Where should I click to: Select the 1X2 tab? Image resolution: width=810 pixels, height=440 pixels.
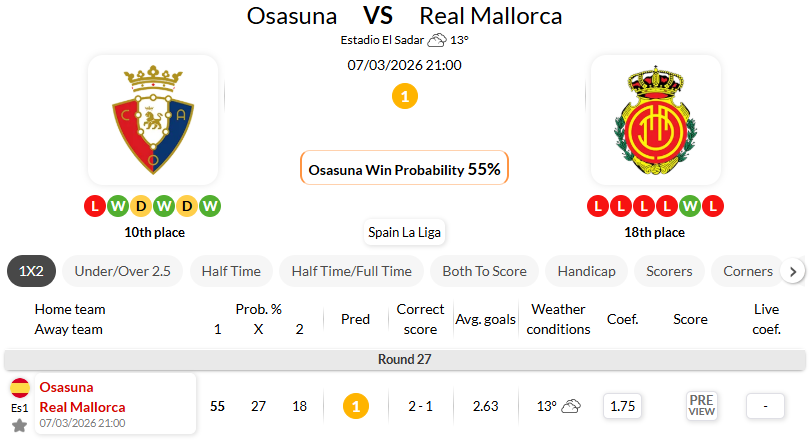point(31,271)
